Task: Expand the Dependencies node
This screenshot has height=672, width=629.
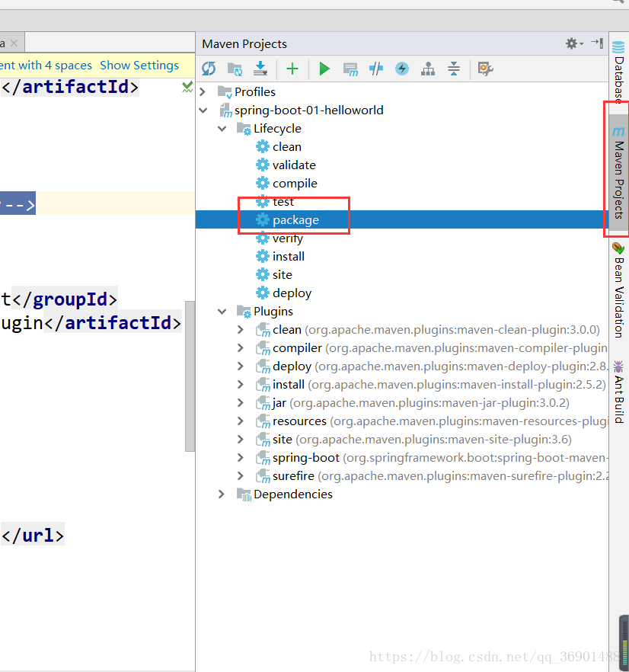Action: coord(222,494)
